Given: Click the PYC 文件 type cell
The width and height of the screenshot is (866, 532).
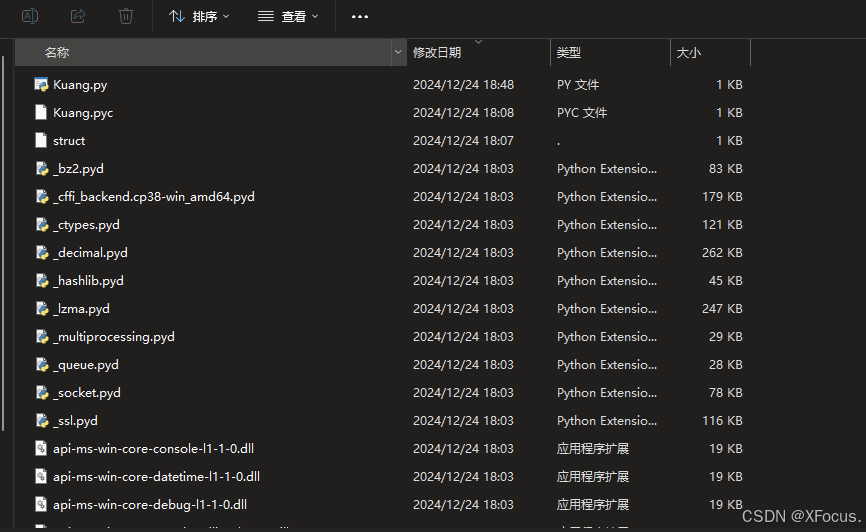Looking at the screenshot, I should (x=582, y=113).
